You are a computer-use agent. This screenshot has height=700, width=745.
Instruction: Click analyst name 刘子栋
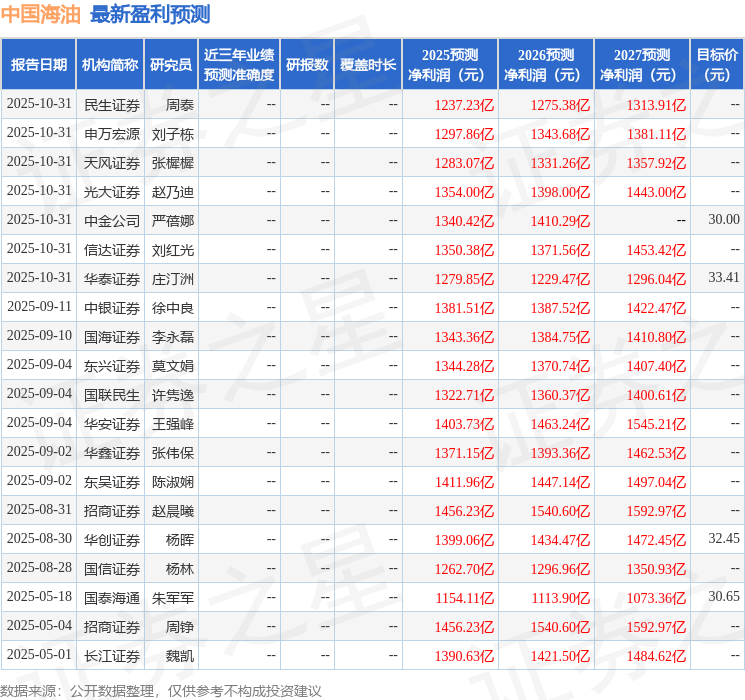[173, 134]
